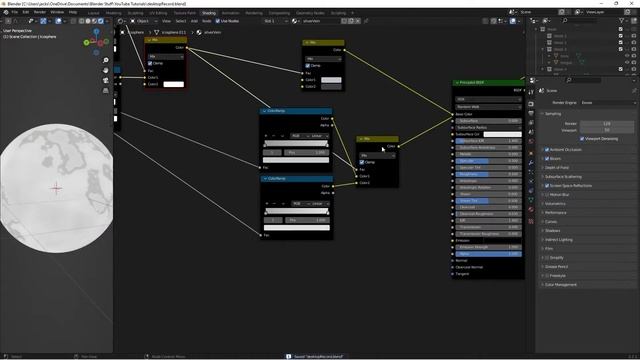Image resolution: width=640 pixels, height=360 pixels.
Task: Select rendered viewport shading icon
Action: pyautogui.click(x=100, y=21)
